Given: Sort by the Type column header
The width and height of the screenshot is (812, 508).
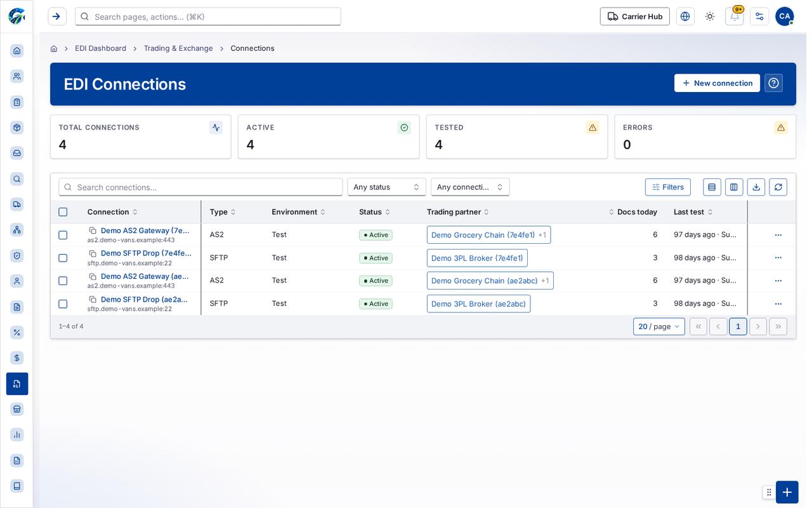Looking at the screenshot, I should (x=223, y=212).
